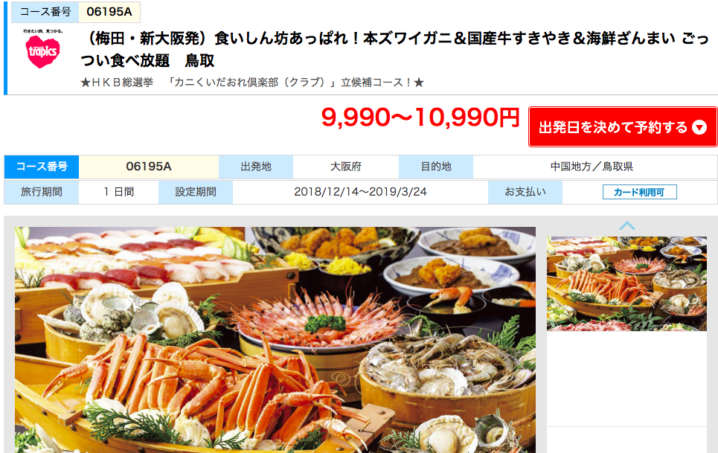Click the 大阪府 departure value

tap(346, 167)
